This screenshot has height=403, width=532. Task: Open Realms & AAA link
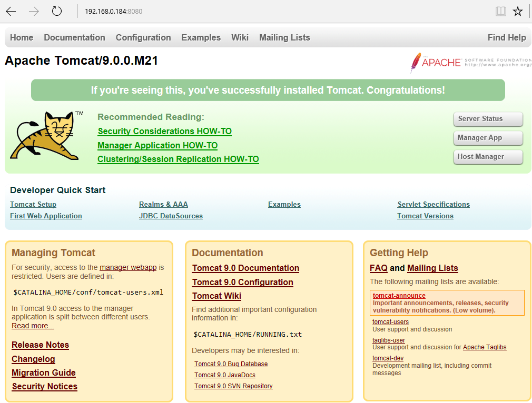(163, 204)
